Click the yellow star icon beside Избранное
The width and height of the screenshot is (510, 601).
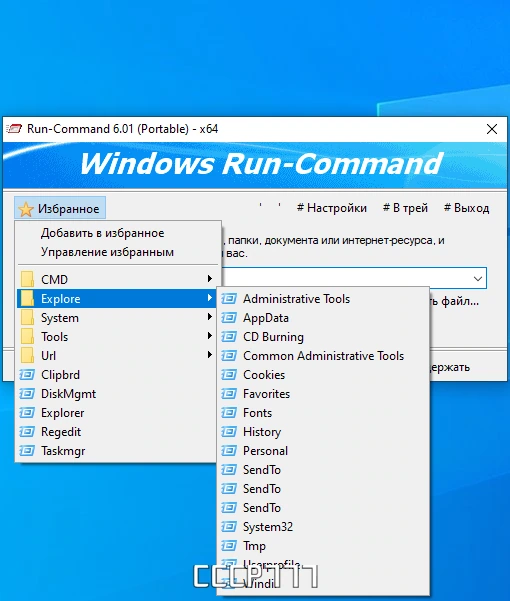pyautogui.click(x=26, y=209)
